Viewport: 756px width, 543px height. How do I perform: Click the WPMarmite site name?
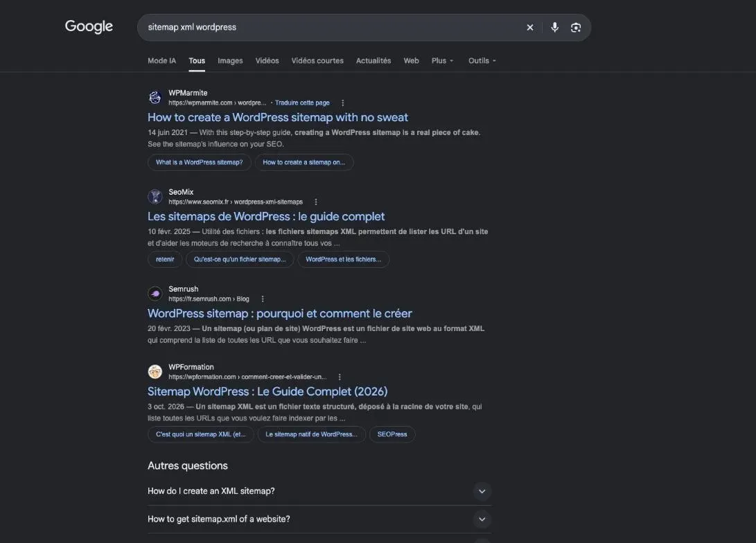[188, 93]
